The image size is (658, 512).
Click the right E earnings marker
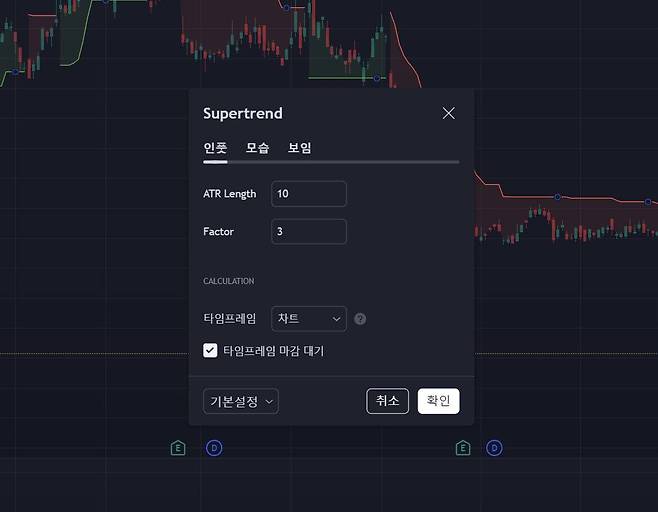click(462, 448)
